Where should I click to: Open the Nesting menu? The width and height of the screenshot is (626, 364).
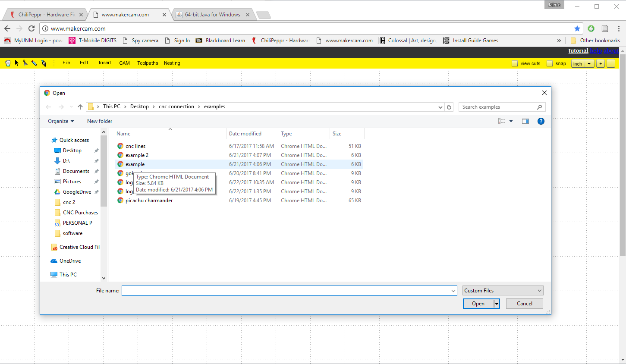[x=172, y=63]
